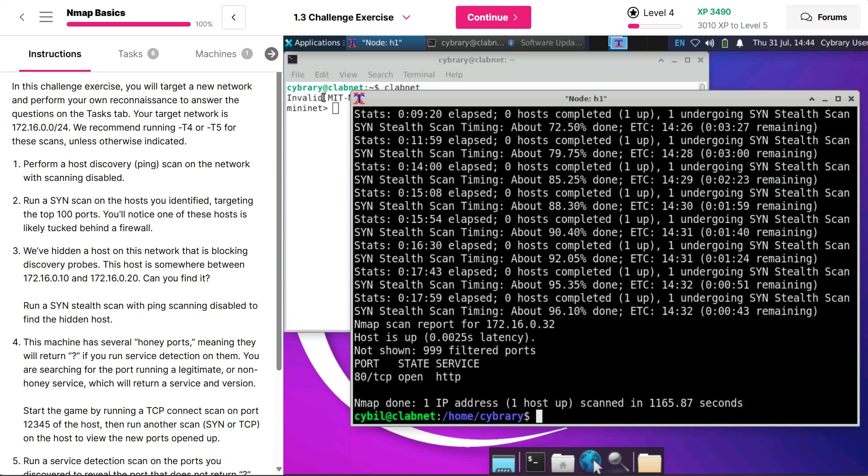Click the back arrow in the top-left header
868x476 pixels.
point(22,17)
